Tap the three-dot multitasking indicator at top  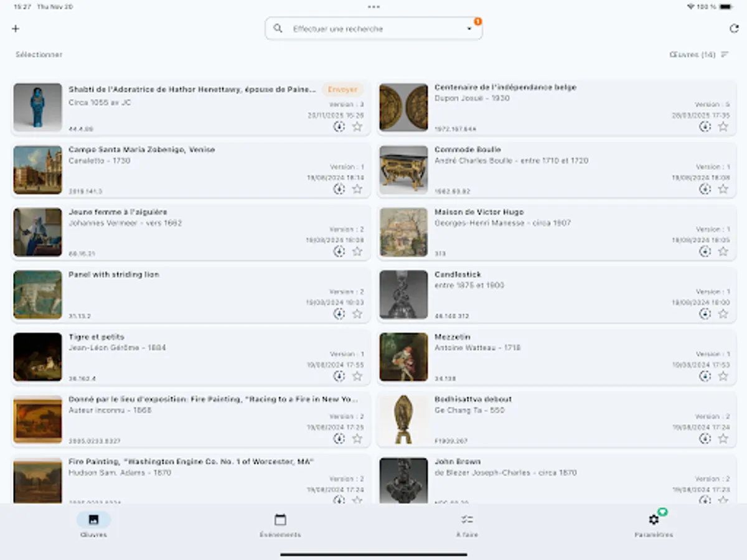click(374, 7)
